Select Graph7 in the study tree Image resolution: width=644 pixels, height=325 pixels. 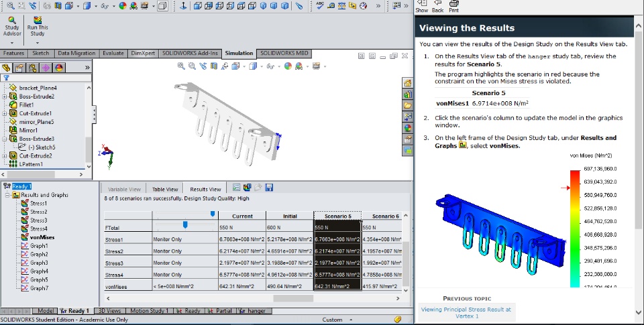tap(39, 288)
